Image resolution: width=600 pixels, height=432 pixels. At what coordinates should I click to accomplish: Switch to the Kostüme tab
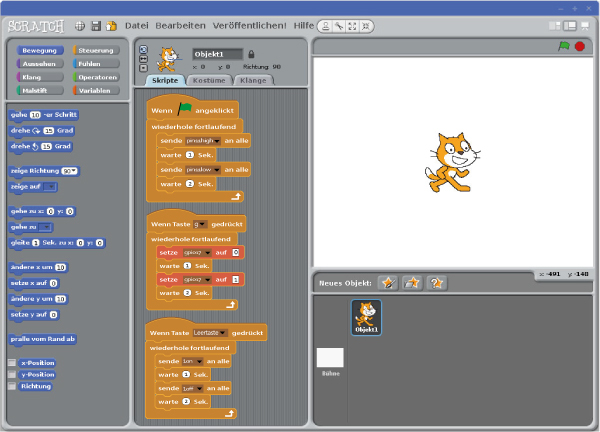pyautogui.click(x=209, y=80)
